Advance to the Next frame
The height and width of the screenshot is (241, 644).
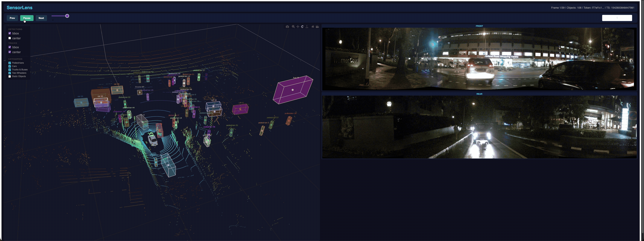[x=41, y=18]
